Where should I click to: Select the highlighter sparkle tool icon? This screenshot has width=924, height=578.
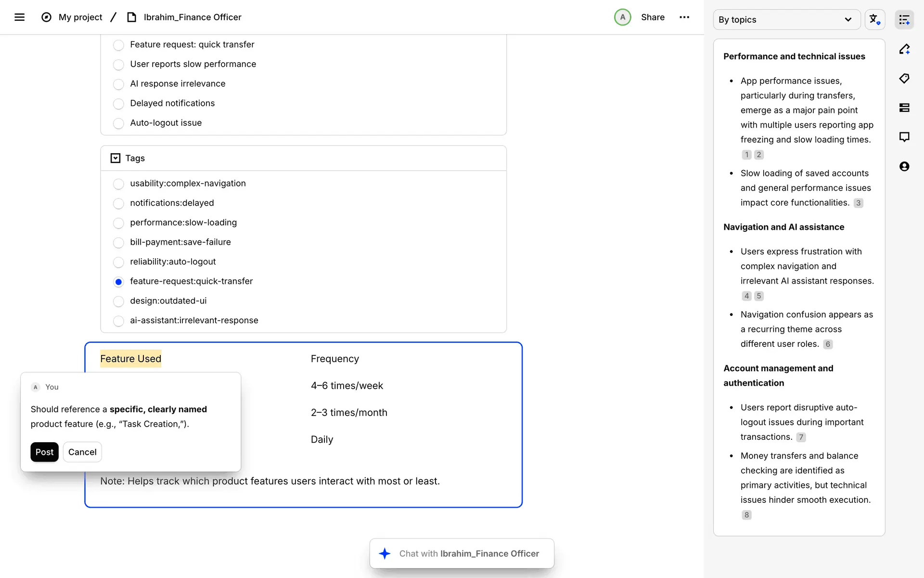(904, 49)
